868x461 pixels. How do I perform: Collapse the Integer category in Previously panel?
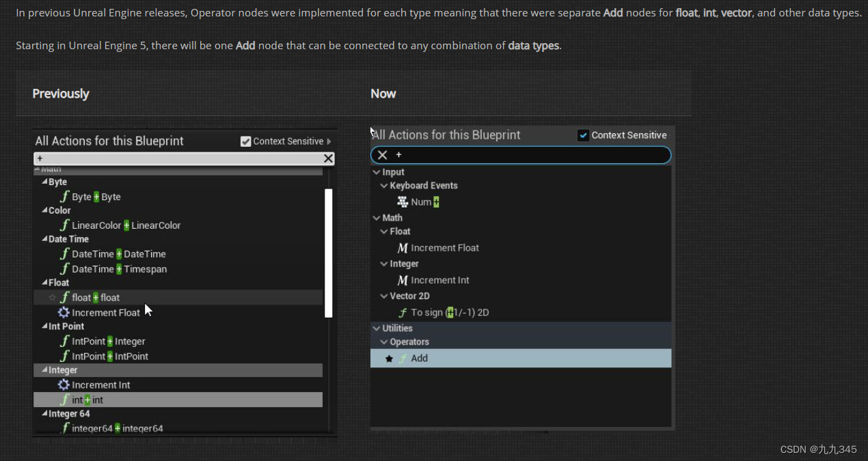click(44, 370)
